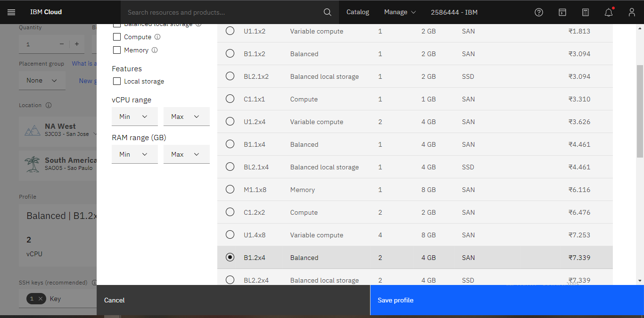Check the Local storage feature
The height and width of the screenshot is (318, 644).
coord(117,81)
